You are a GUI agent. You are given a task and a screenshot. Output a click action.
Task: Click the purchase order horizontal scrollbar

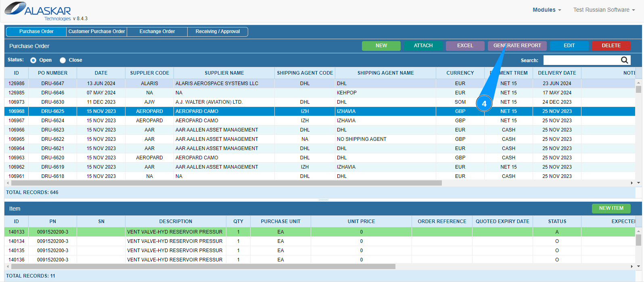pos(226,183)
